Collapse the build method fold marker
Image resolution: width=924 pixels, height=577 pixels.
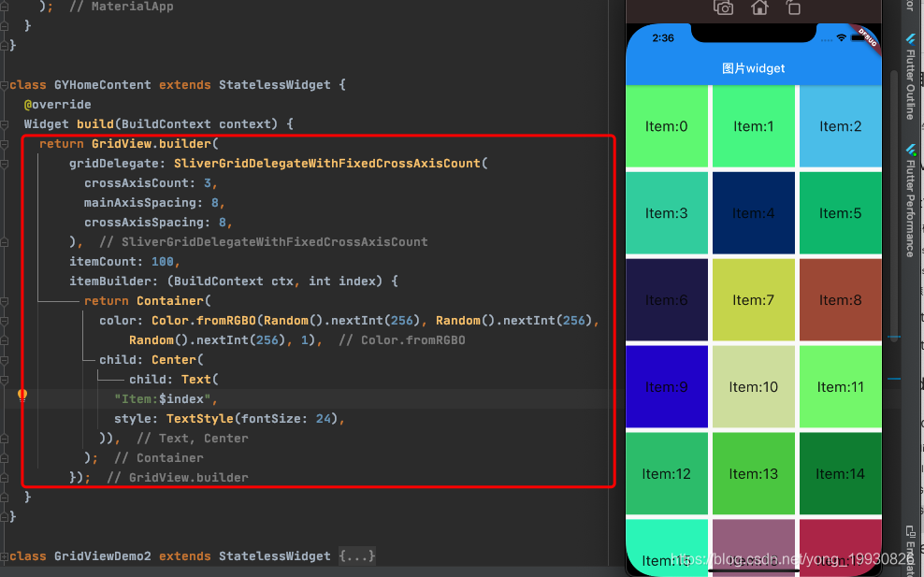point(4,124)
